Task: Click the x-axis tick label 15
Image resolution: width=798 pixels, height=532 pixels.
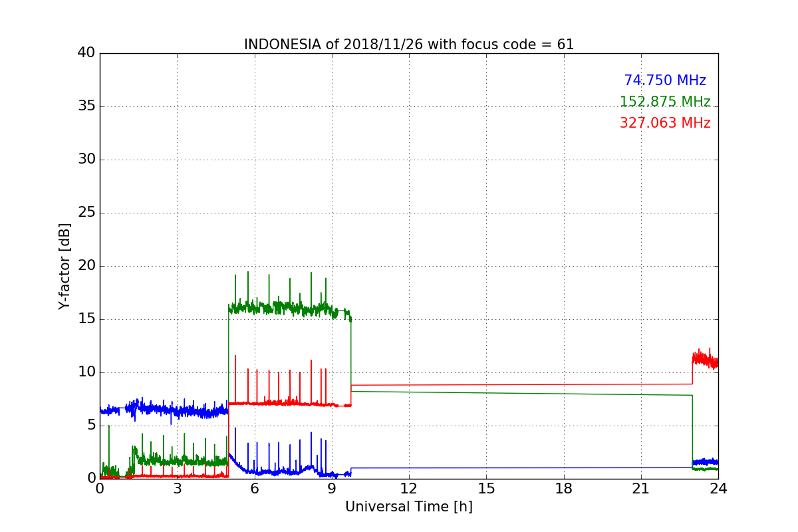Action: coord(486,489)
